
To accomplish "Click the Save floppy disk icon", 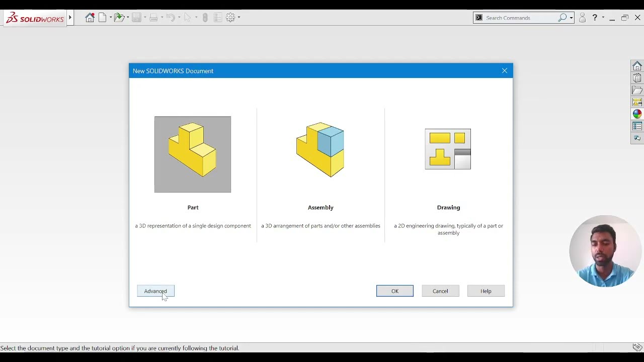I will pos(136,18).
